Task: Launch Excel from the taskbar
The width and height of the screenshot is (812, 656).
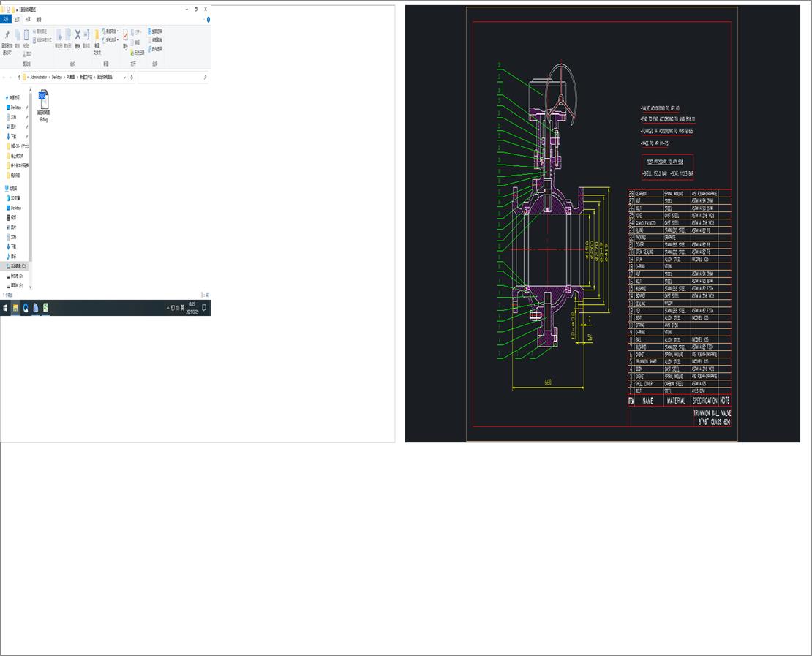Action: point(45,307)
